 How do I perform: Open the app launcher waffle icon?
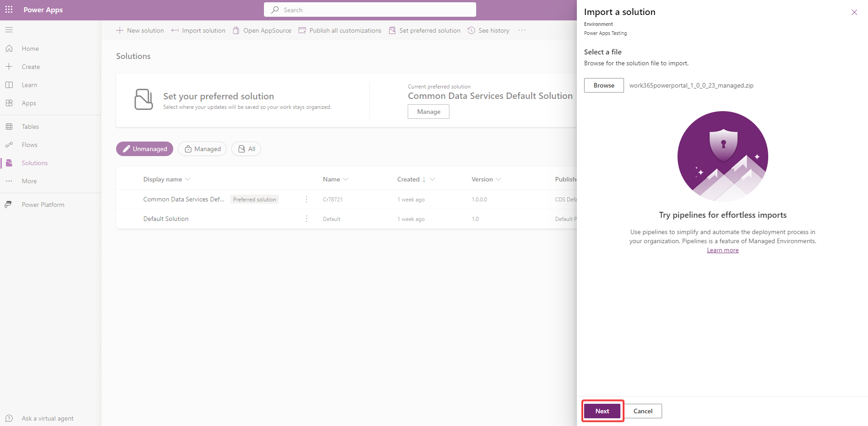click(x=9, y=10)
